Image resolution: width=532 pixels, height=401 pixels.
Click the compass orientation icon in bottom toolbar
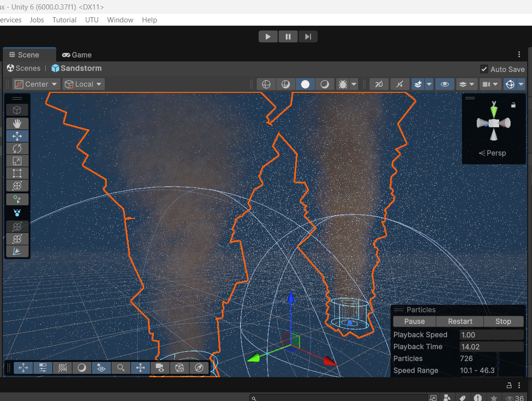click(x=199, y=368)
